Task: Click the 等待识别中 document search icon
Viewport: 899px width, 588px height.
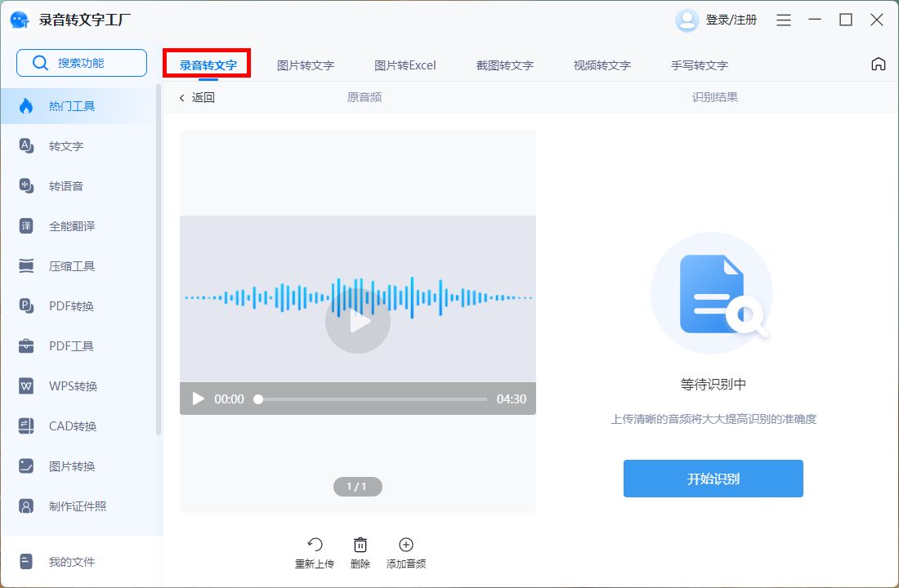Action: point(713,293)
